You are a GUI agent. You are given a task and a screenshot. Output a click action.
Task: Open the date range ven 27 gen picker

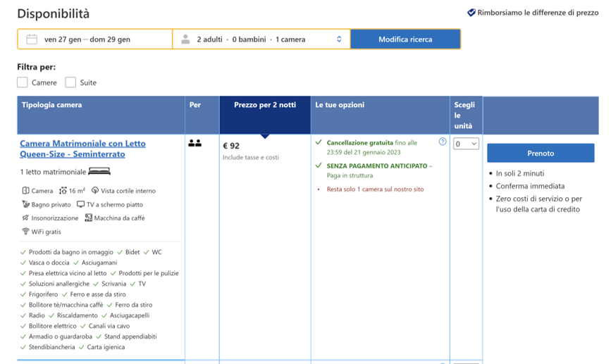coord(87,39)
